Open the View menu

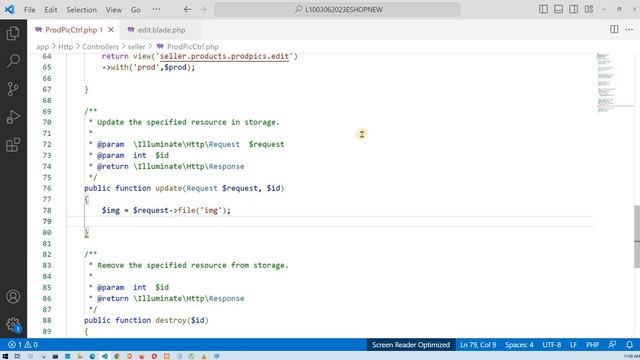[x=113, y=9]
